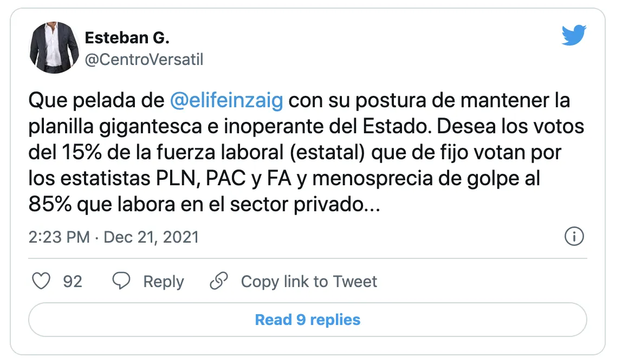This screenshot has width=622, height=364.
Task: Click the Dec 21, 2021 date text
Action: pos(151,237)
